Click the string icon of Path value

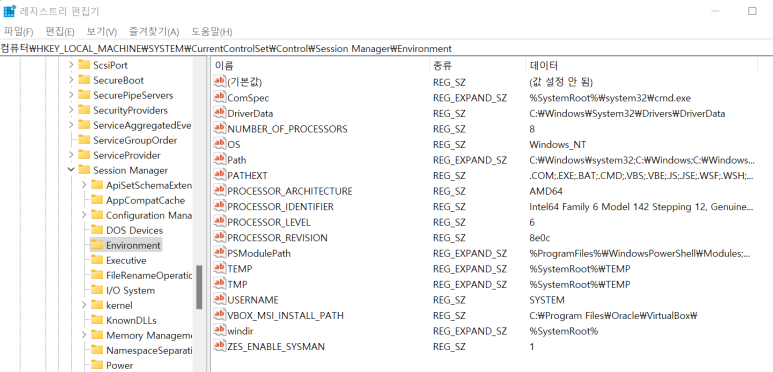[220, 160]
